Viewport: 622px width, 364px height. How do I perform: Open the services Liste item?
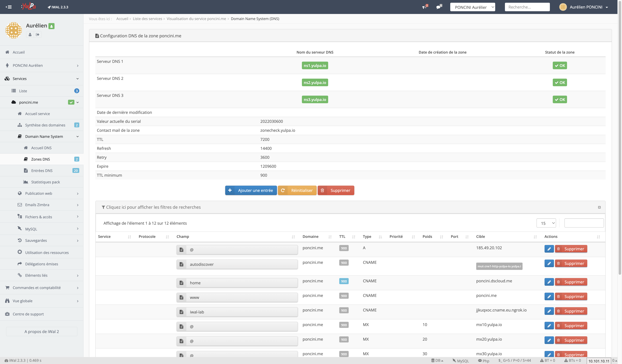[x=42, y=91]
